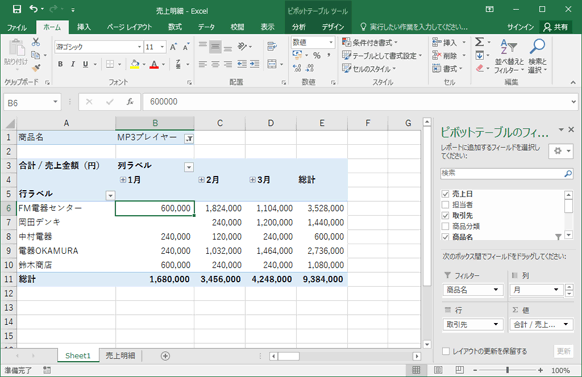
Task: Center text horizontally
Action: click(x=215, y=64)
